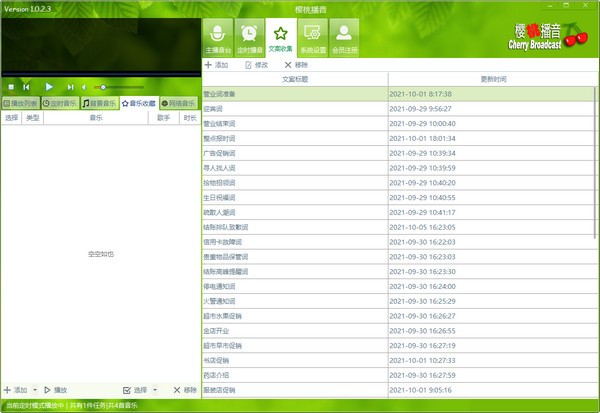The width and height of the screenshot is (600, 413).
Task: Adjust the volume slider
Action: coord(119,87)
